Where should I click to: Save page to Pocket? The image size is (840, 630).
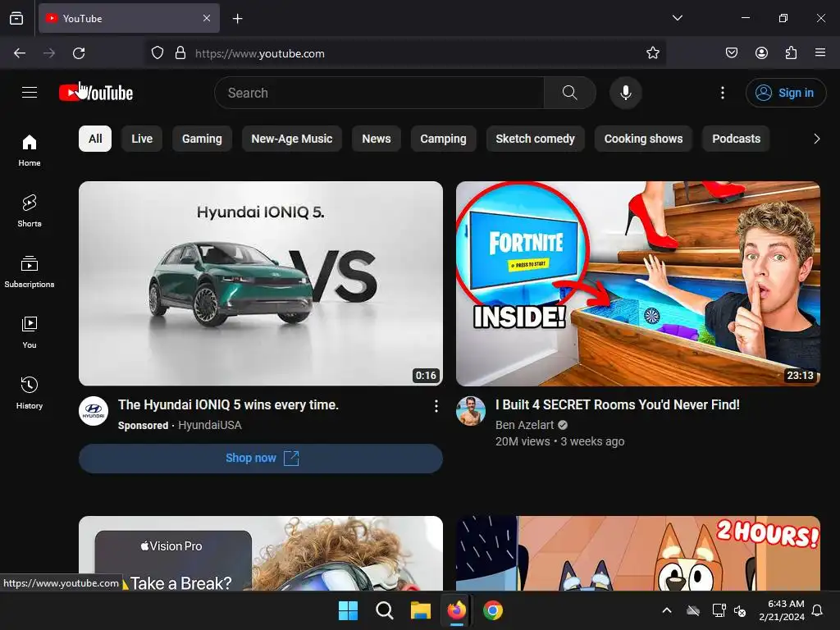pos(731,53)
